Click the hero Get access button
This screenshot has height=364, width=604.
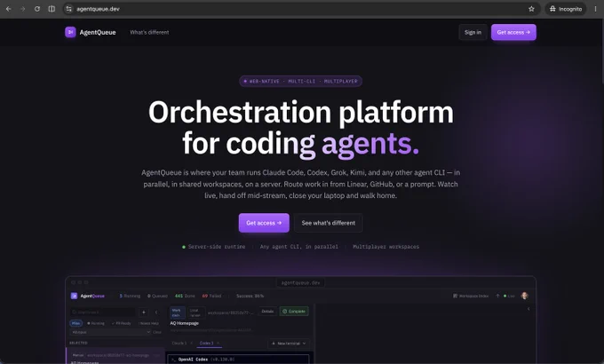tap(264, 223)
